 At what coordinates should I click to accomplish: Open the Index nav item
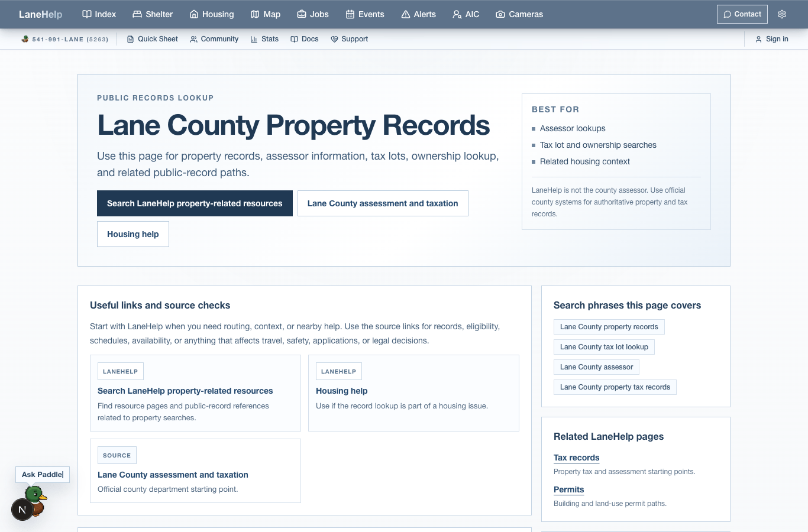tap(99, 14)
